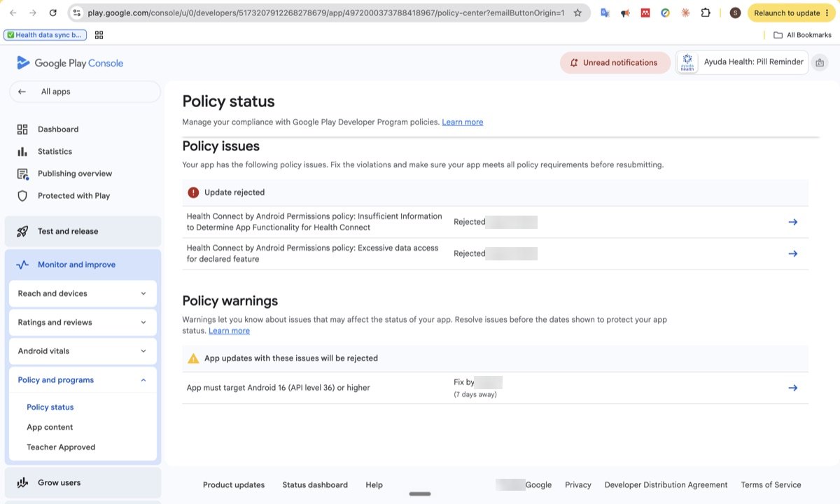840x504 pixels.
Task: Click the icon button beside app selector
Action: coord(820,62)
